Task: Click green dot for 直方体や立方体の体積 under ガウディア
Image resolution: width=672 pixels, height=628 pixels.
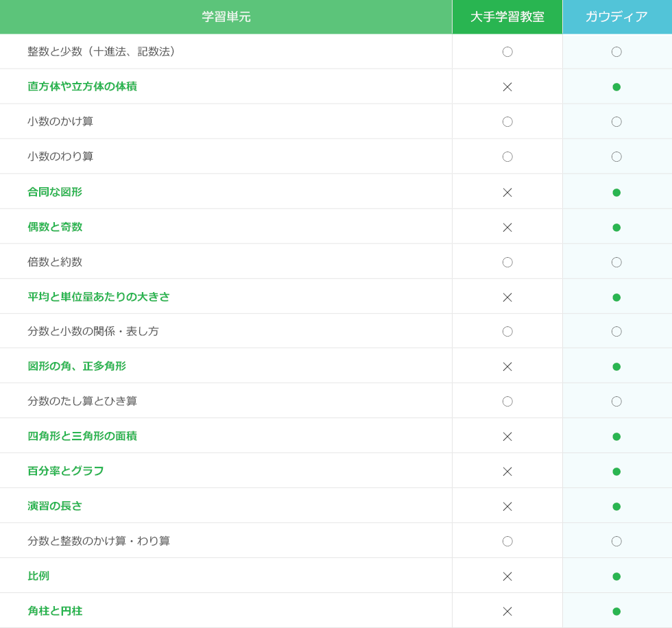Action: click(x=616, y=87)
